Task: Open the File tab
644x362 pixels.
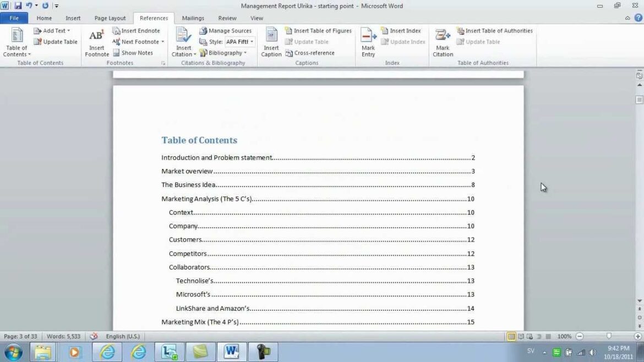Action: [14, 18]
